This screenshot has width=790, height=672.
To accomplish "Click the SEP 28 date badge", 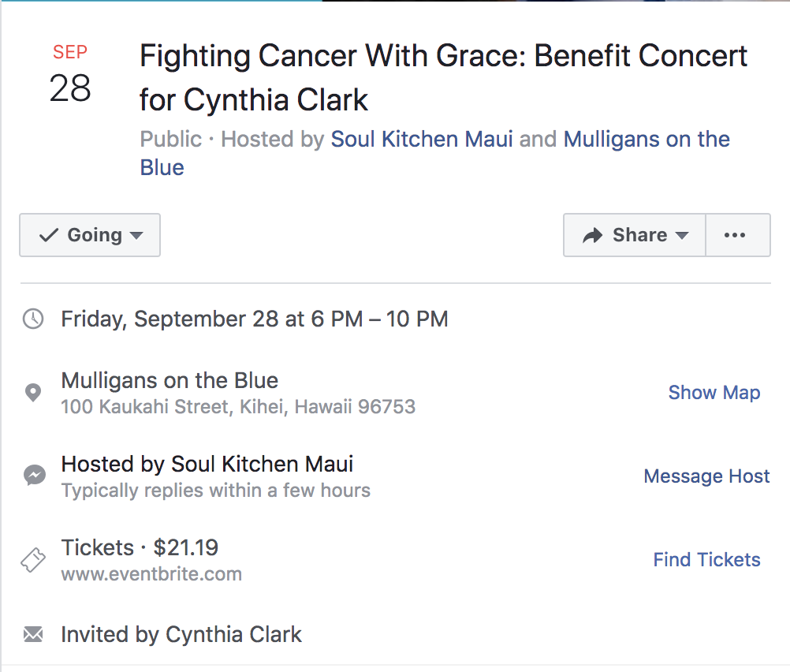I will pos(70,73).
